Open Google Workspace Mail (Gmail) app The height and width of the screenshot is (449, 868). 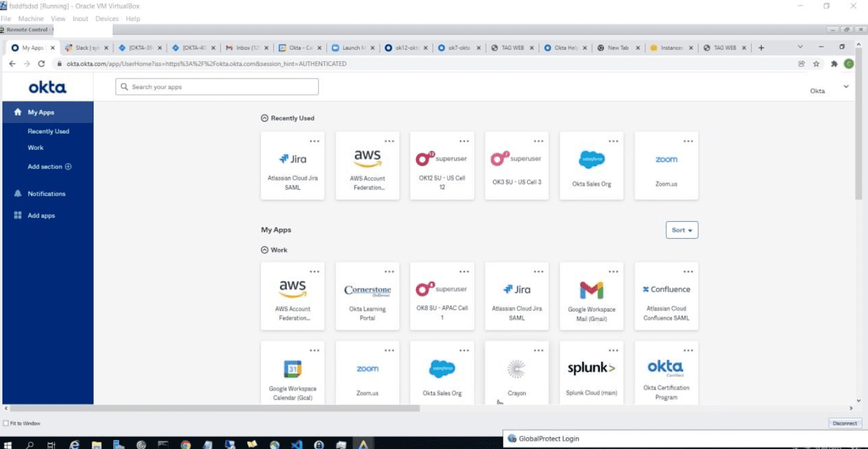591,296
